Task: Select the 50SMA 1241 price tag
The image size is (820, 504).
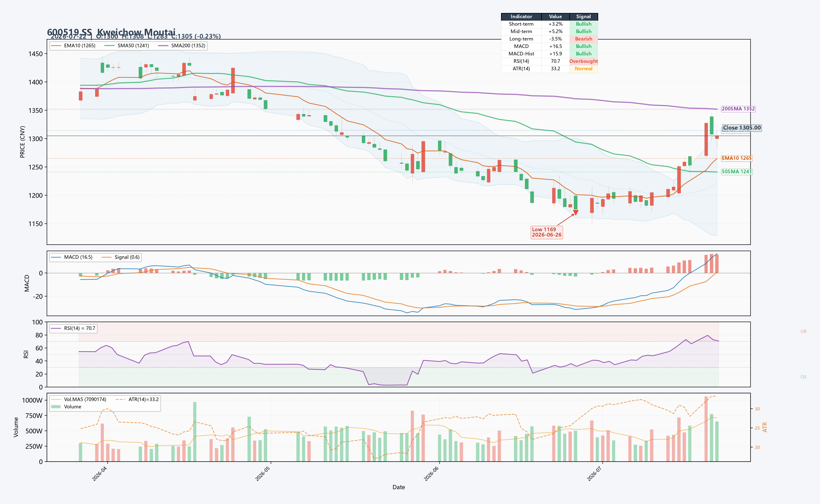Action: [737, 172]
